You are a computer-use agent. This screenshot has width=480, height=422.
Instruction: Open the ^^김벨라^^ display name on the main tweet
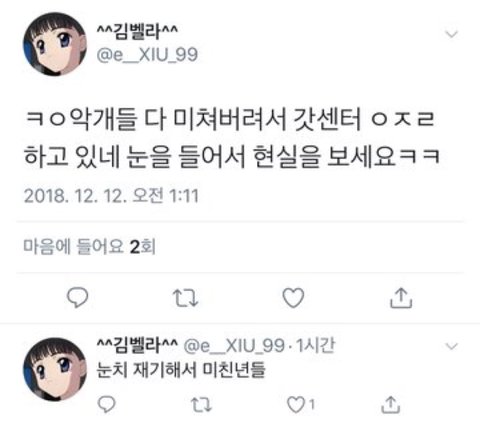[x=137, y=32]
